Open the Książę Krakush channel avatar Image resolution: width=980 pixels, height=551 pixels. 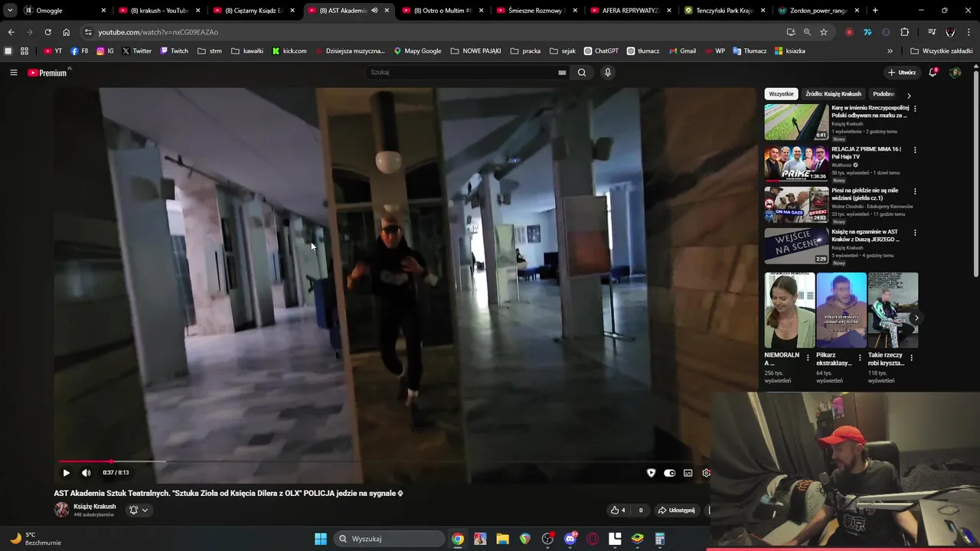click(61, 510)
